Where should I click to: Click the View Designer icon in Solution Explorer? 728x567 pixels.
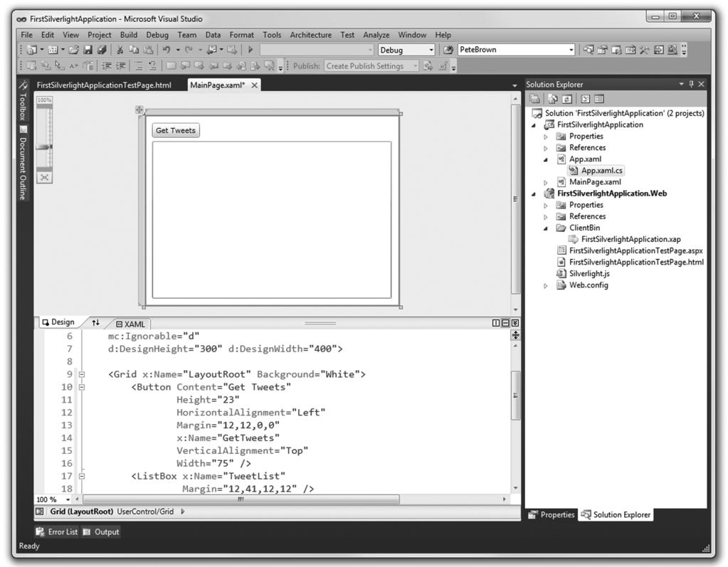[599, 98]
